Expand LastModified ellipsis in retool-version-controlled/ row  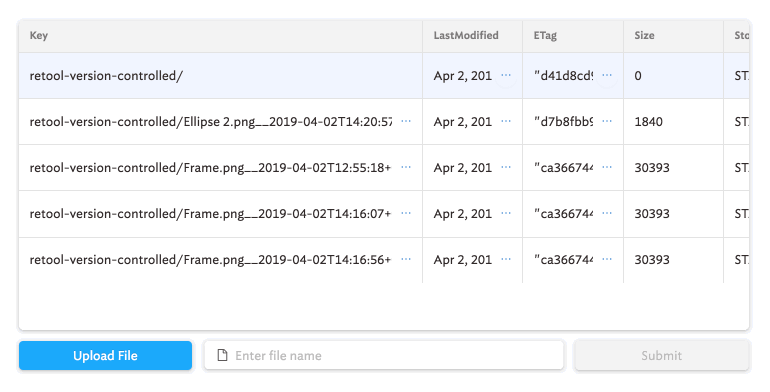(x=506, y=75)
